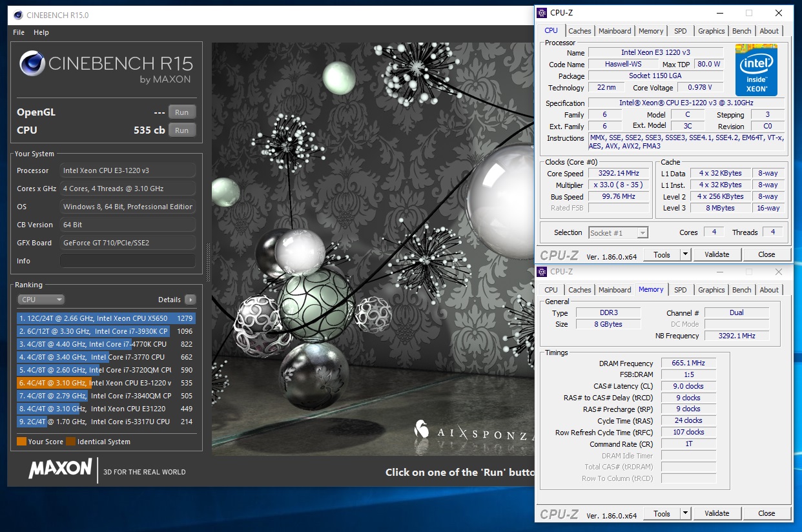
Task: Click the AIXSPONZA render image
Action: coord(373,249)
